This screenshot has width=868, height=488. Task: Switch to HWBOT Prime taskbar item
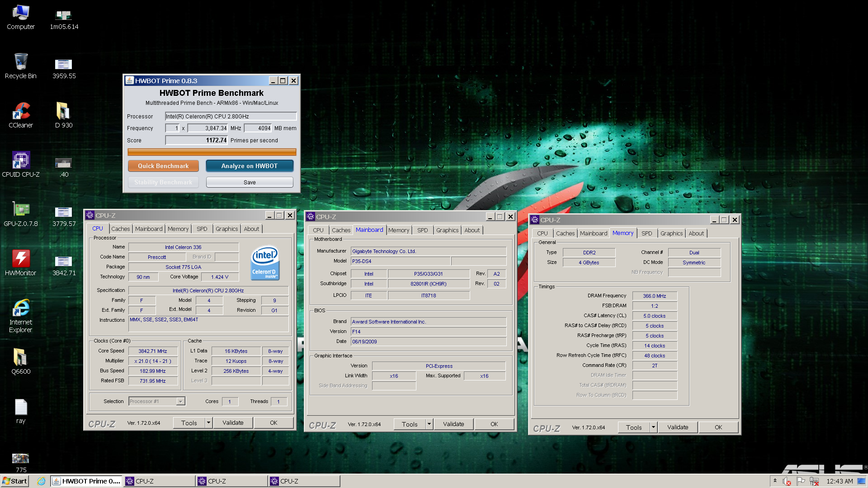click(x=86, y=481)
